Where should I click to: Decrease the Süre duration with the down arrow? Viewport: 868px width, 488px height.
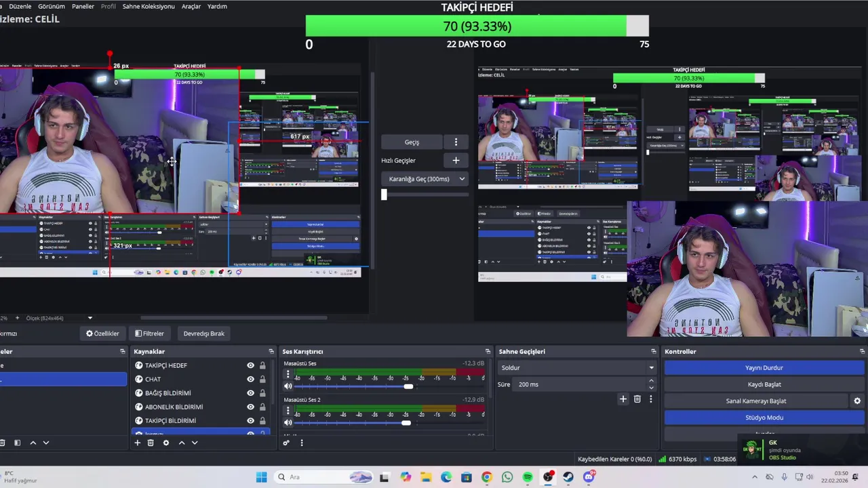(x=651, y=388)
